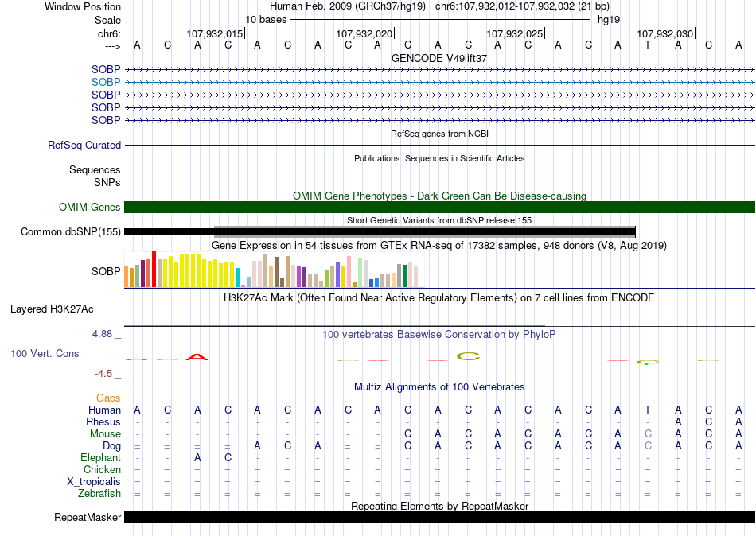This screenshot has width=756, height=536.
Task: Open the Layered H3K27Ac track label
Action: [52, 309]
